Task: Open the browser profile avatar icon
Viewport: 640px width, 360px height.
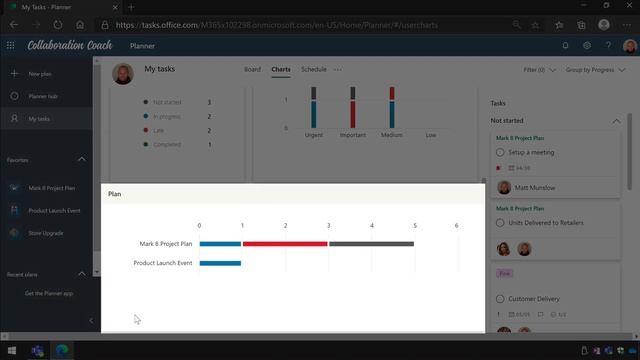Action: pos(604,25)
